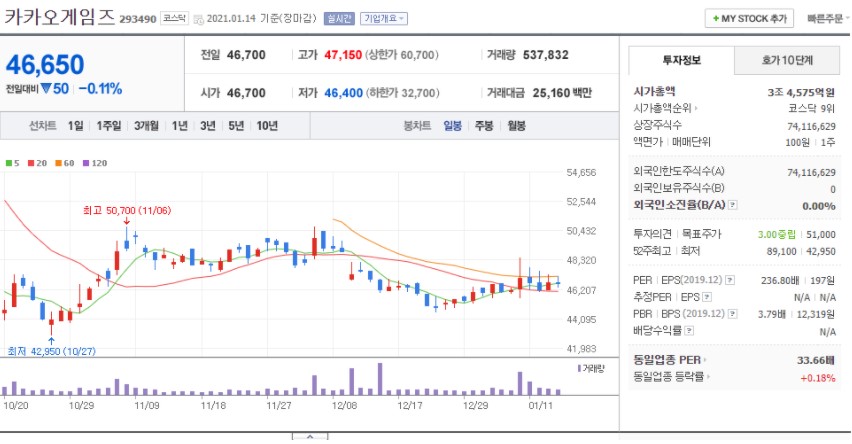
Task: Click the 최고 50,700 (11/06) chart marker
Action: tap(127, 211)
